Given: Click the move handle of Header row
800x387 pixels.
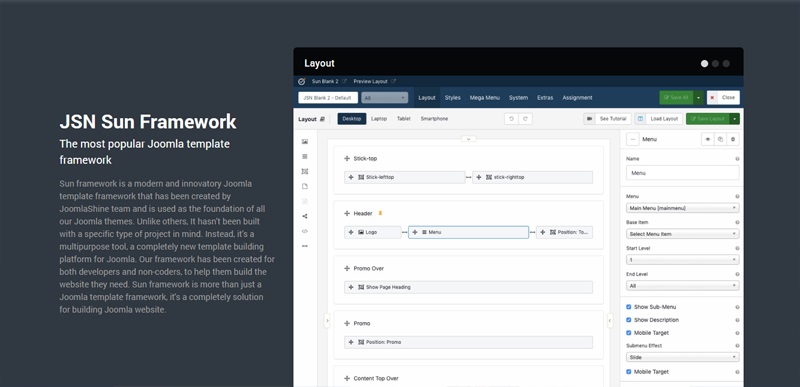Looking at the screenshot, I should click(347, 214).
